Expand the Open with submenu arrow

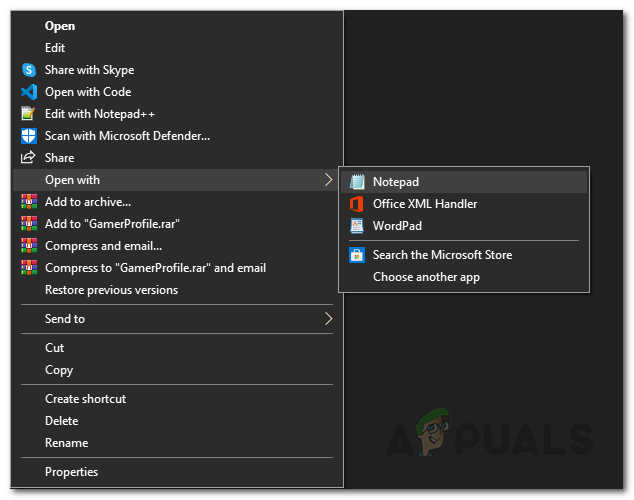[328, 180]
